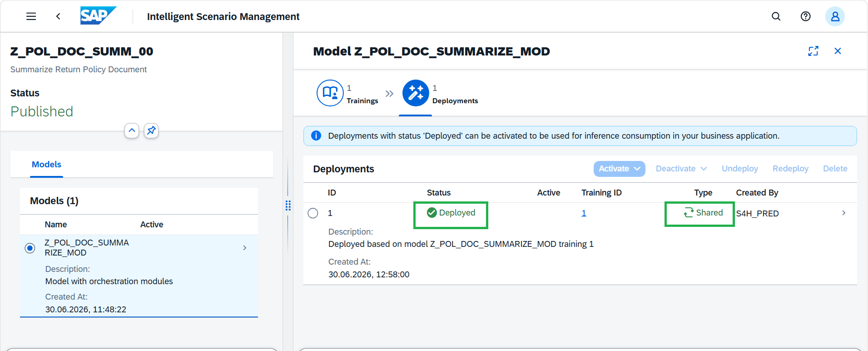Click the model created timestamp 30.06.2026, 11:48:22

[x=86, y=310]
